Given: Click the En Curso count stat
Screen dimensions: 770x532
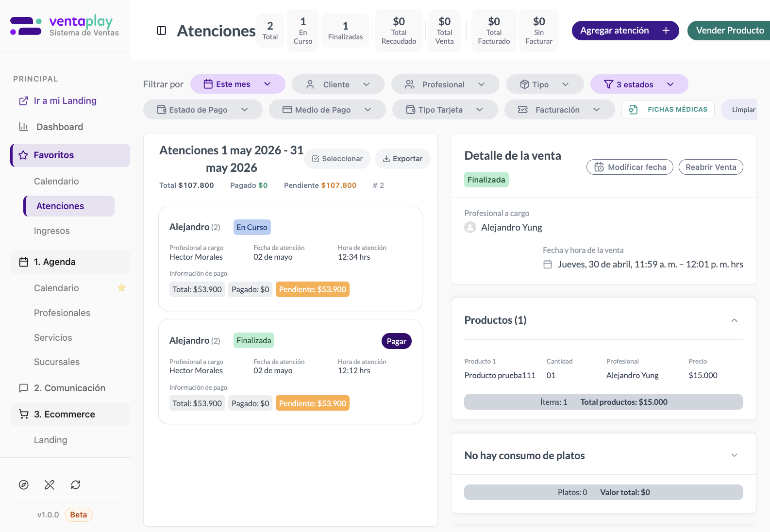Looking at the screenshot, I should 303,30.
